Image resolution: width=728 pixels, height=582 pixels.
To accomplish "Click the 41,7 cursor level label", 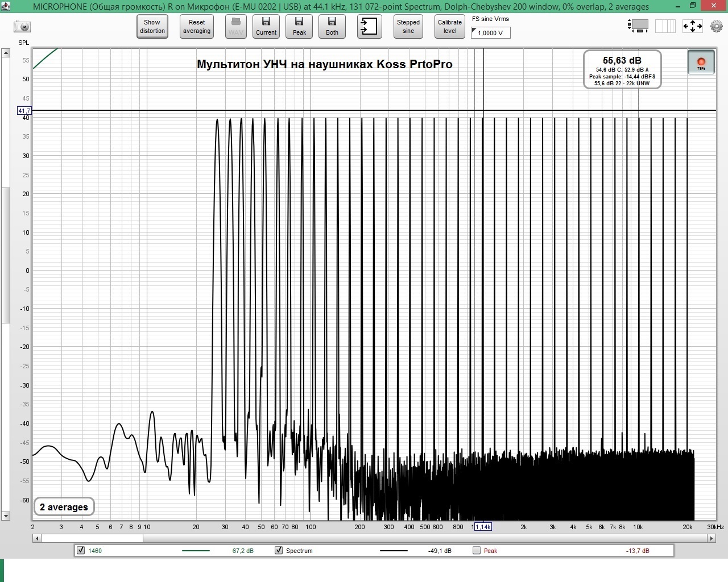I will pyautogui.click(x=24, y=111).
